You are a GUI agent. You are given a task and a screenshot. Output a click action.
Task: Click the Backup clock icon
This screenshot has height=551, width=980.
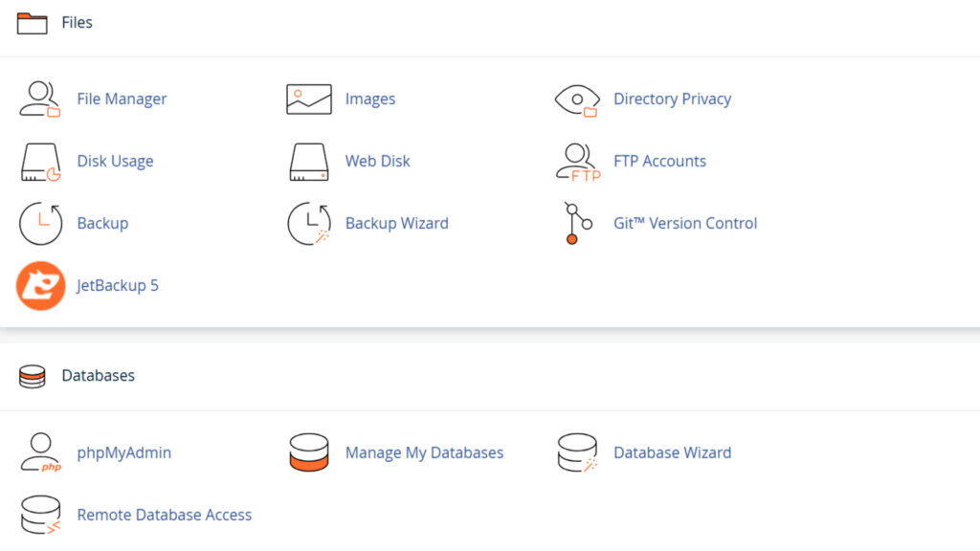(x=40, y=224)
